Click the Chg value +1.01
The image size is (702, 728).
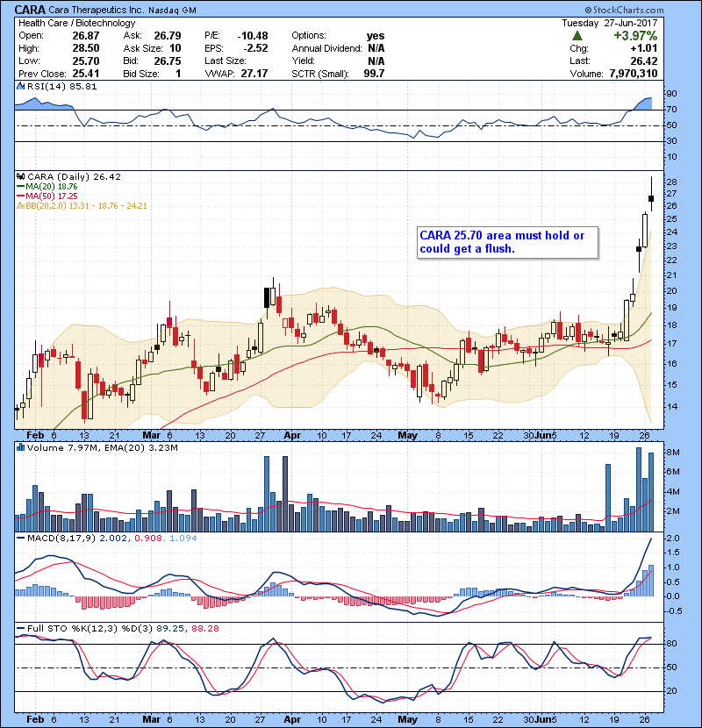pyautogui.click(x=644, y=48)
